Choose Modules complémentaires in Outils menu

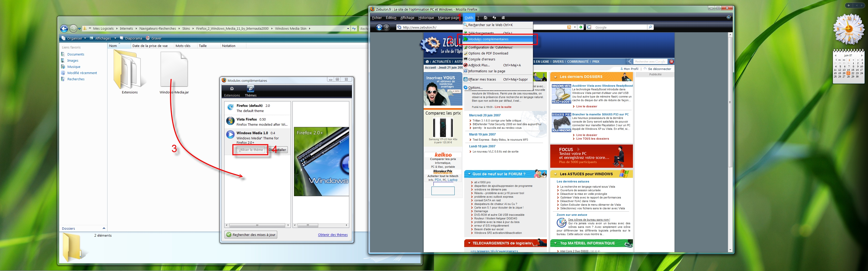click(488, 39)
